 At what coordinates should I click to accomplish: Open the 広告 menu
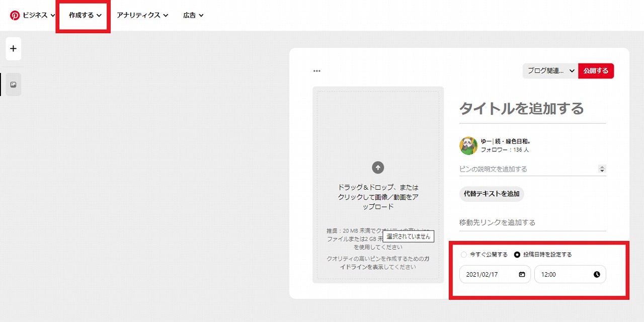[x=193, y=16]
